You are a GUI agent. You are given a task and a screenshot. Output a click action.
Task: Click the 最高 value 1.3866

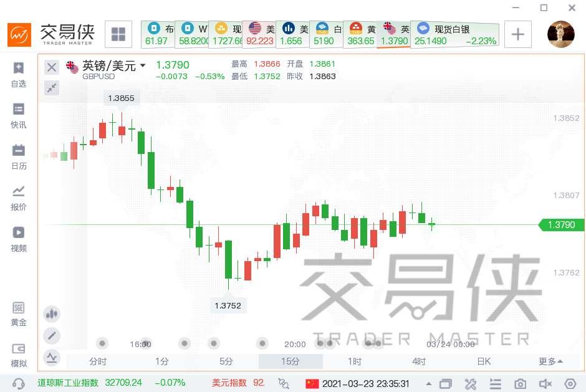click(267, 64)
